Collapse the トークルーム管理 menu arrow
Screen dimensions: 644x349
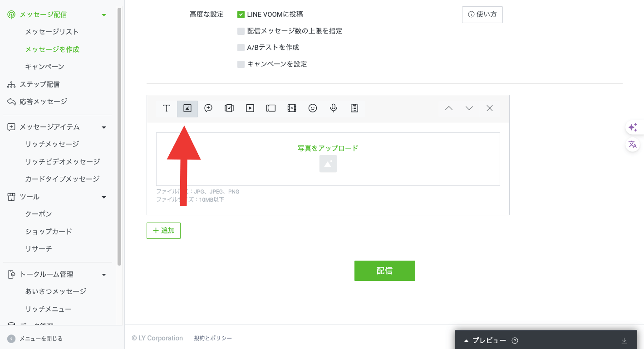tap(104, 275)
